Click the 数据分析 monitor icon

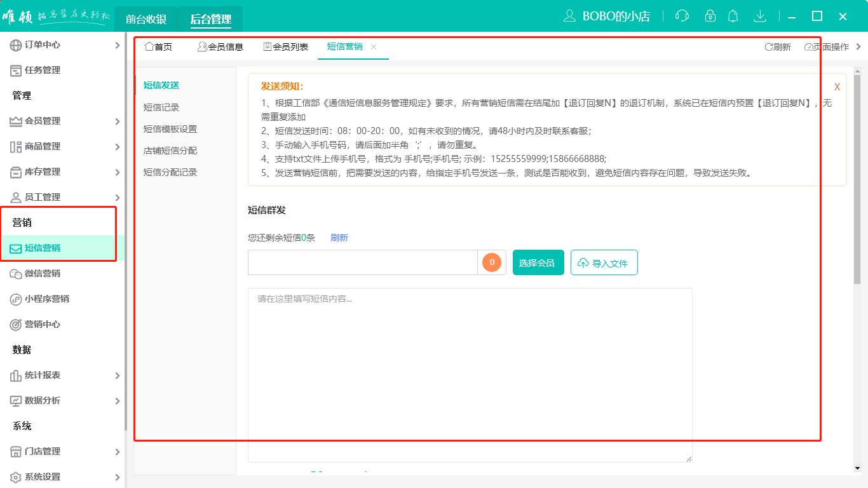16,401
